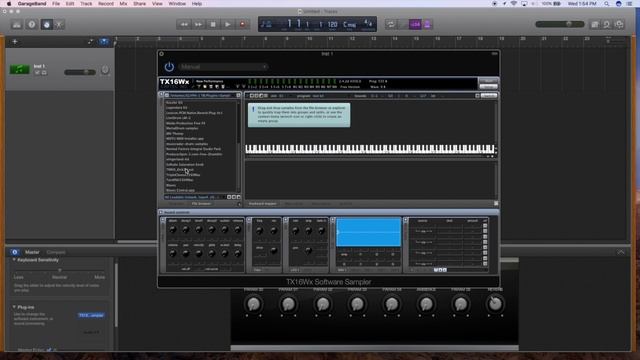Open Quick Help question mark button
This screenshot has height=360, width=640.
31,24
